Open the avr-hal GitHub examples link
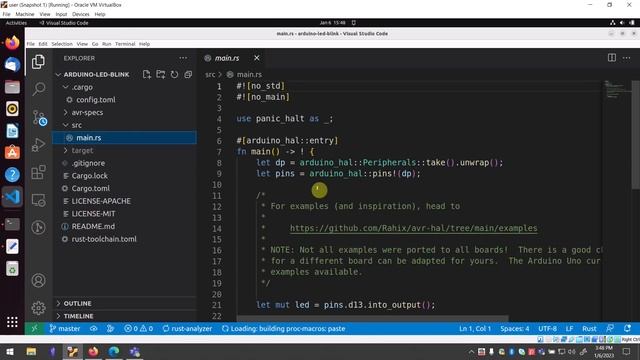This screenshot has height=360, width=640. pyautogui.click(x=413, y=228)
